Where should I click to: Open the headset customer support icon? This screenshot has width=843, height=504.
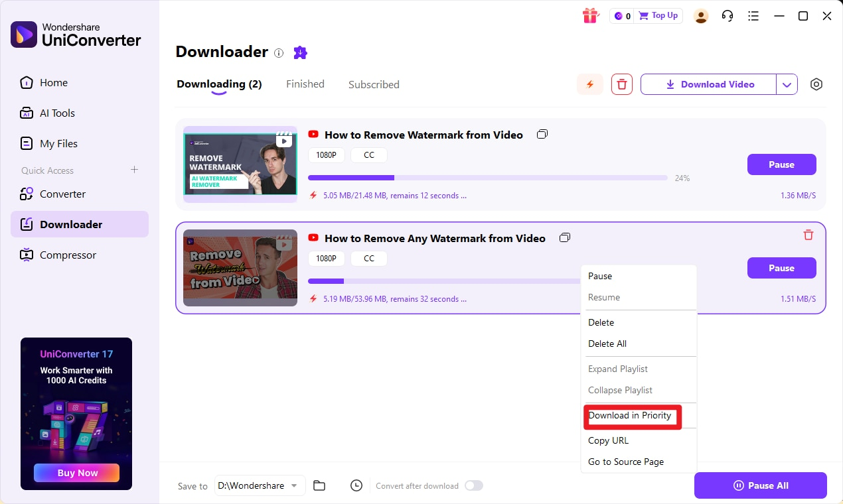click(x=728, y=16)
